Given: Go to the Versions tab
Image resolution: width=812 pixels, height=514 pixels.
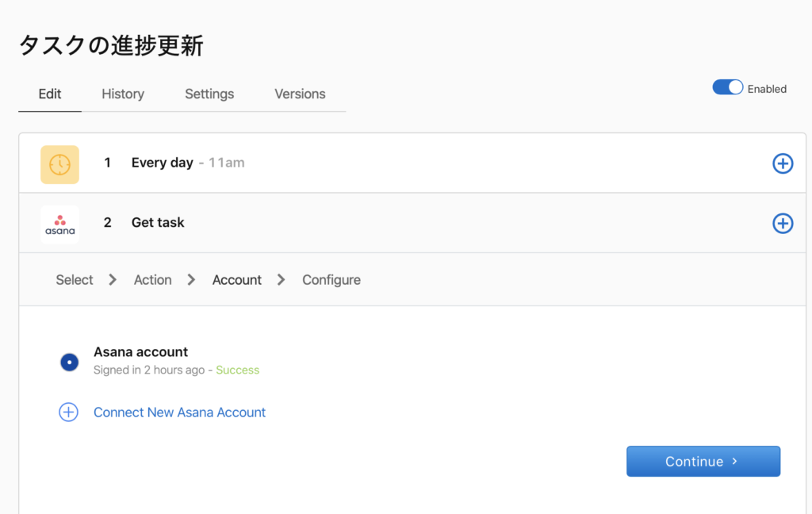Looking at the screenshot, I should click(300, 94).
